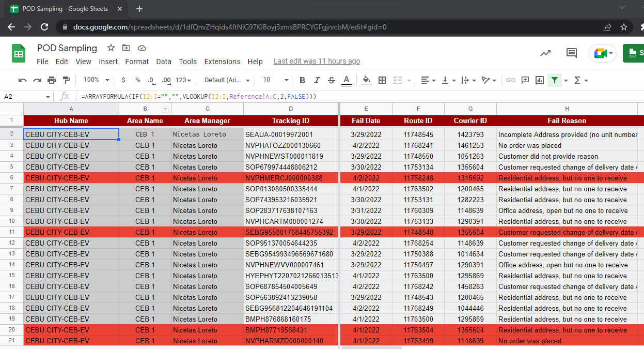Open the Data menu
The height and width of the screenshot is (349, 644).
pyautogui.click(x=164, y=62)
